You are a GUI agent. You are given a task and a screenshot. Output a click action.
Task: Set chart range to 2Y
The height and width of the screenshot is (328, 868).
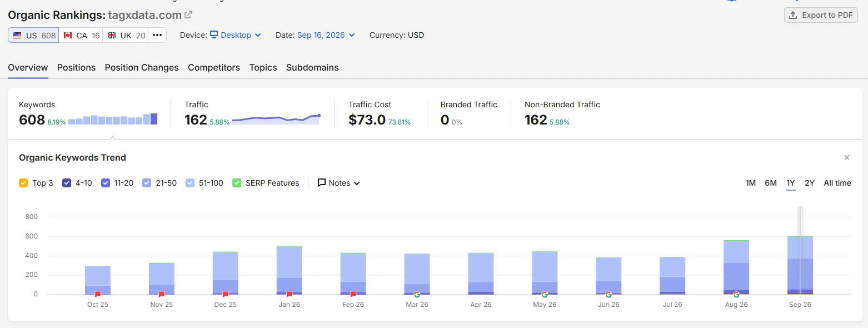[810, 183]
